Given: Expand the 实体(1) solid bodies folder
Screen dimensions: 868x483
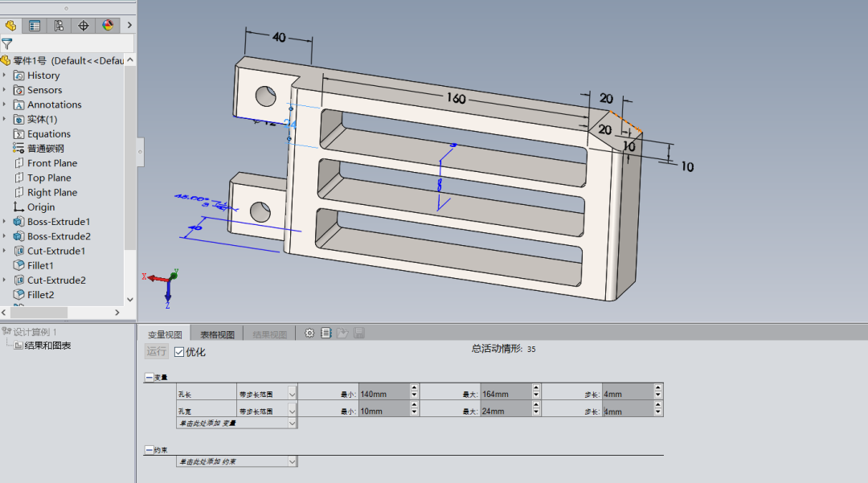Looking at the screenshot, I should click(5, 119).
